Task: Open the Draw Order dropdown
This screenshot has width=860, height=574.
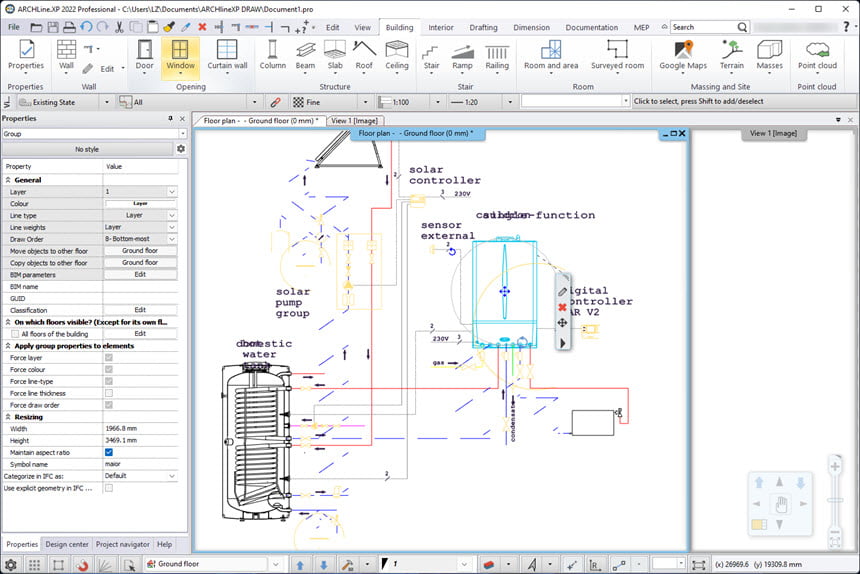Action: click(x=172, y=239)
